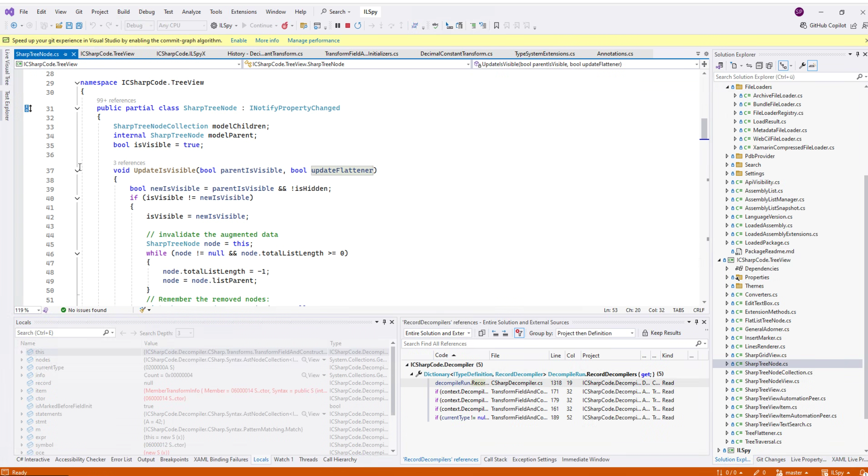Click the Hot Reload flame icon
Image resolution: width=868 pixels, height=476 pixels.
[285, 26]
